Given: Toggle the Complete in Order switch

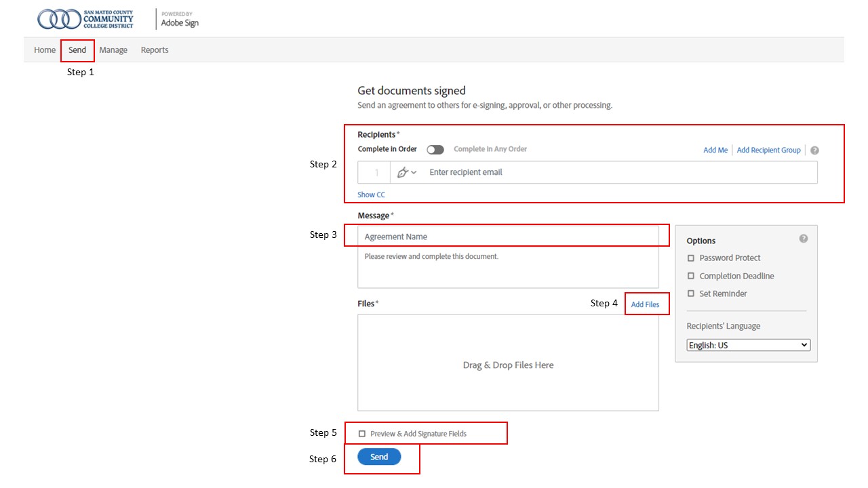Looking at the screenshot, I should tap(435, 150).
